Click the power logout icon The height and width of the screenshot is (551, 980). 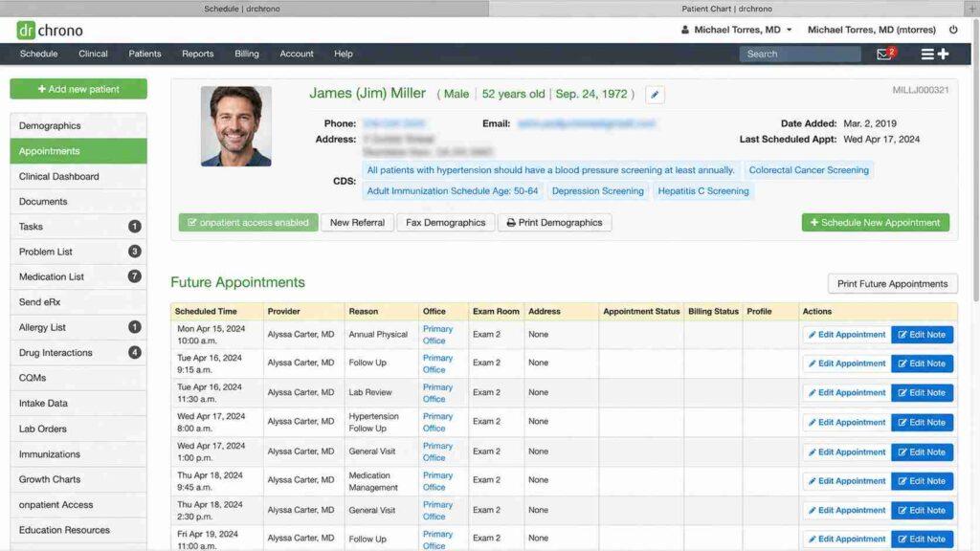click(953, 30)
